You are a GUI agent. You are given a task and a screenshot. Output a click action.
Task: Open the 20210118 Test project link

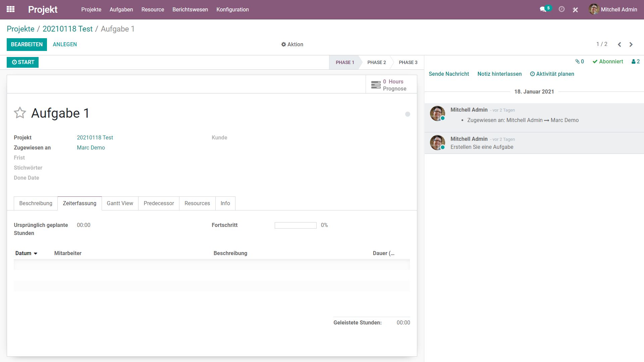[95, 138]
